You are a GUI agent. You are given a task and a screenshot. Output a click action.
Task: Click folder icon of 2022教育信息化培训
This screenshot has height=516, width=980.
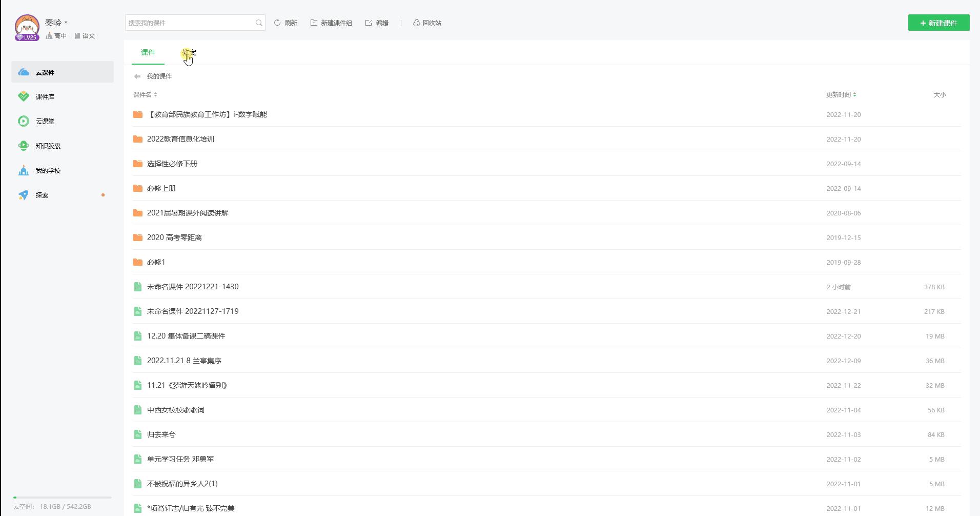pos(137,139)
